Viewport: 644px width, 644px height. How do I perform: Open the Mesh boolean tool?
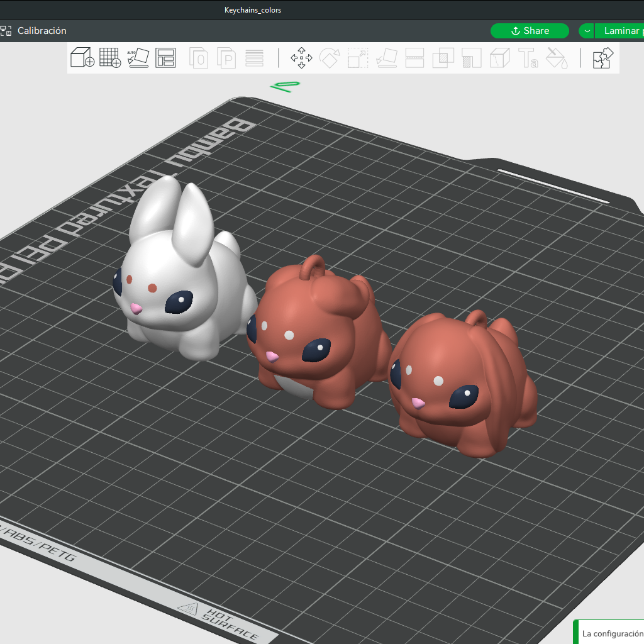[x=443, y=58]
